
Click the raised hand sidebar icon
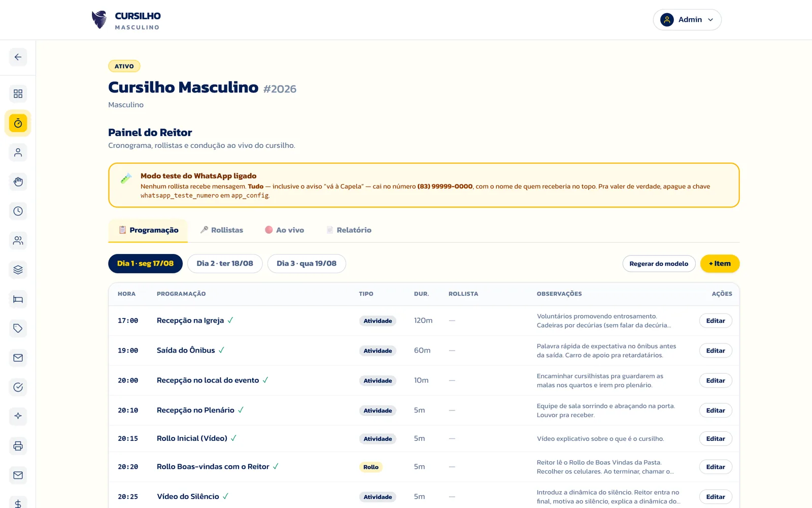(x=18, y=182)
